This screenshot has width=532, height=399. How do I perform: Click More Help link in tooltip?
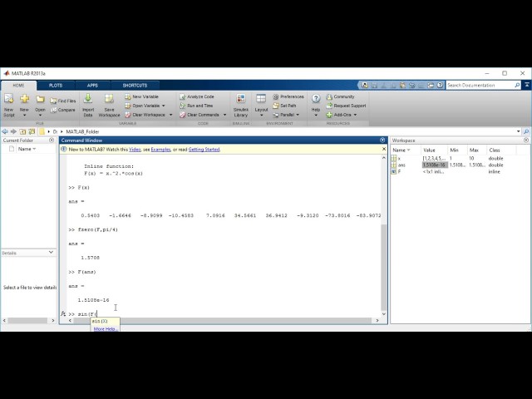pos(106,329)
